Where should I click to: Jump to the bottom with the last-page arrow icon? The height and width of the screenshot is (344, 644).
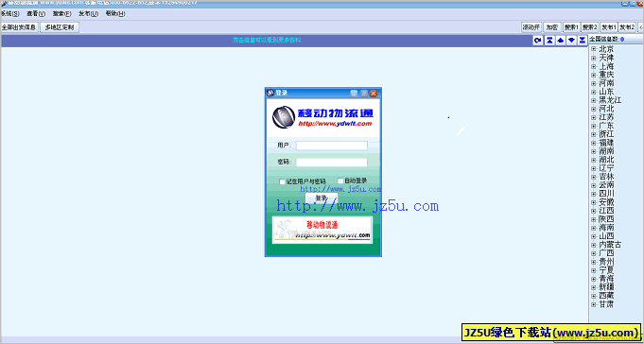(x=583, y=41)
